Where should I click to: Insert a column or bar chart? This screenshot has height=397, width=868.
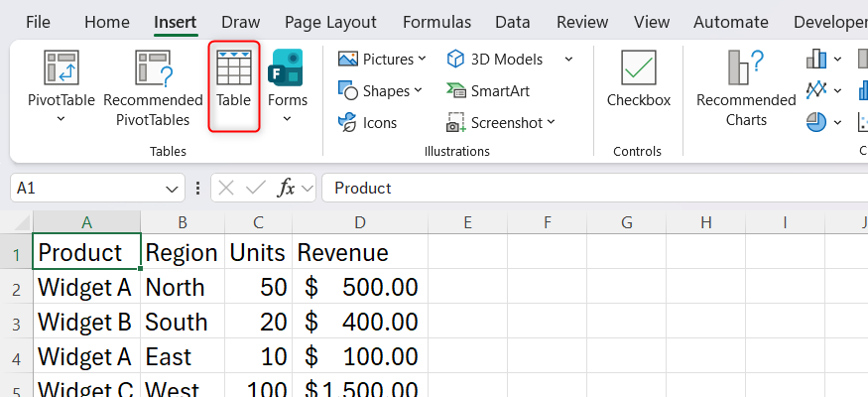(816, 59)
